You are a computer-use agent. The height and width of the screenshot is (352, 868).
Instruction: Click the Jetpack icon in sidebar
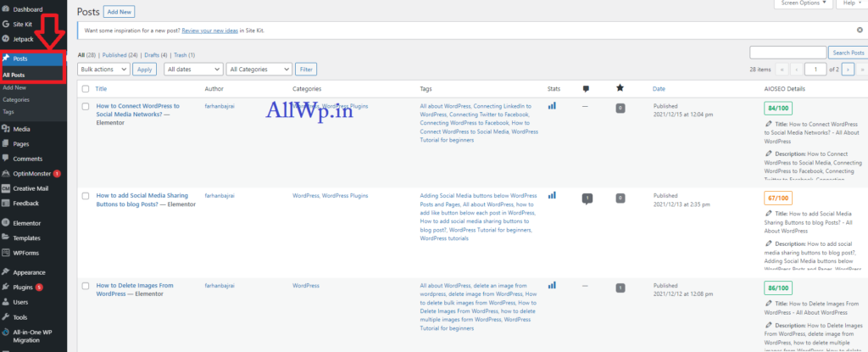point(6,39)
